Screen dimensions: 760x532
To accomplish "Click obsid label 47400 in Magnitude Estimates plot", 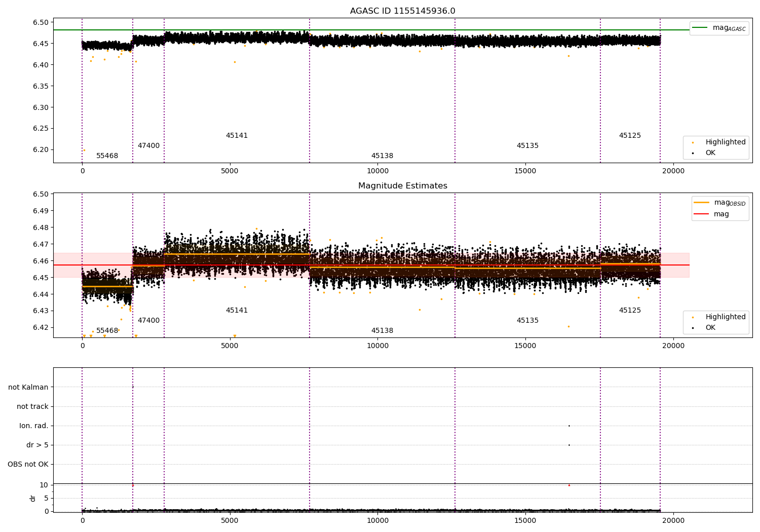I will pos(148,321).
